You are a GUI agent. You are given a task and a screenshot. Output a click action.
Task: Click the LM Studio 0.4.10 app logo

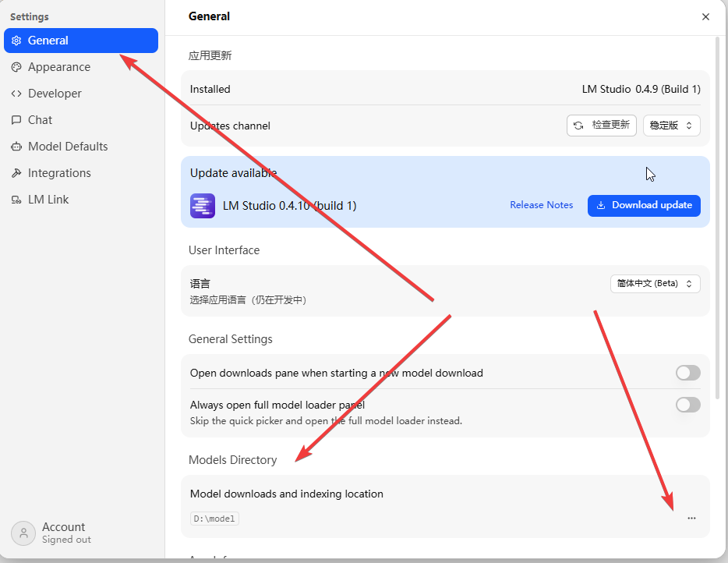[203, 206]
